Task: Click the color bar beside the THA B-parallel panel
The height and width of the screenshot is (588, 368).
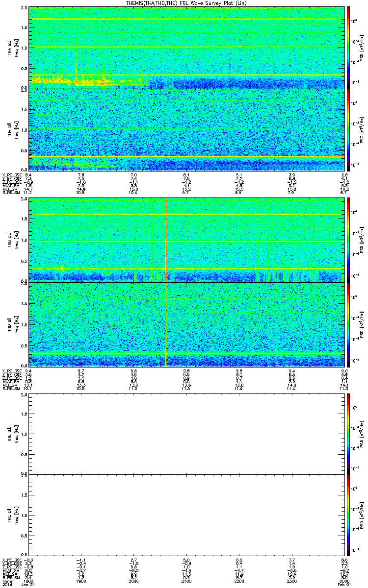Action: [x=348, y=129]
